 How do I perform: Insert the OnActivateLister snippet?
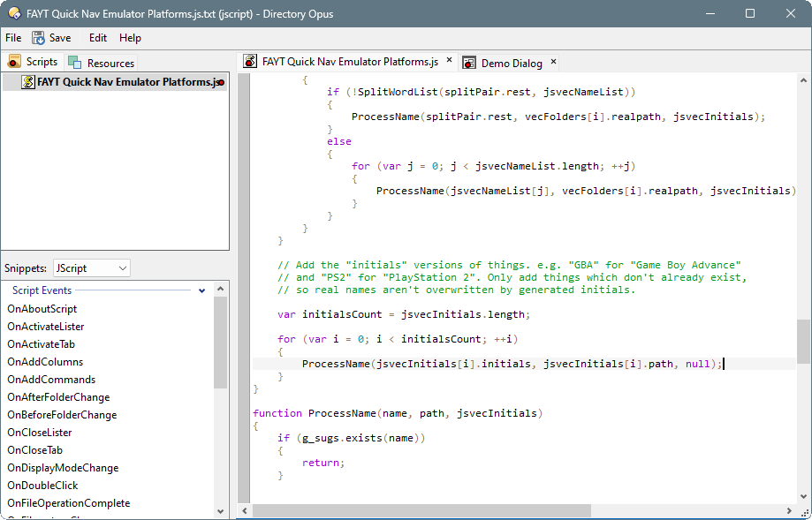(46, 327)
